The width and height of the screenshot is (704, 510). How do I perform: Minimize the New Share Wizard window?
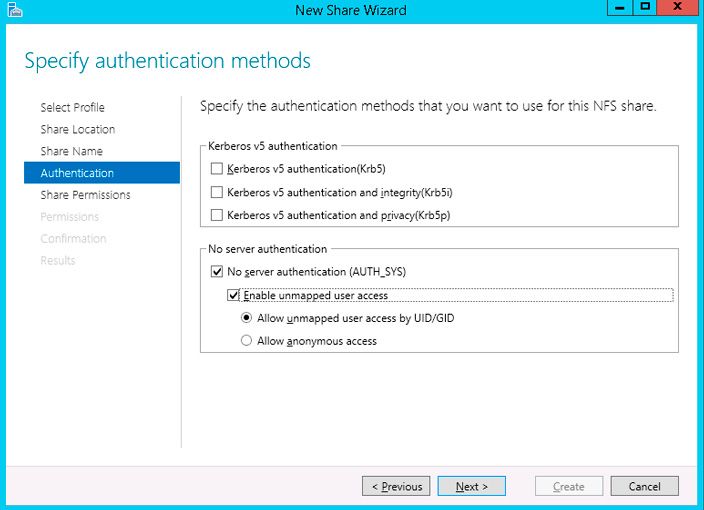point(619,9)
